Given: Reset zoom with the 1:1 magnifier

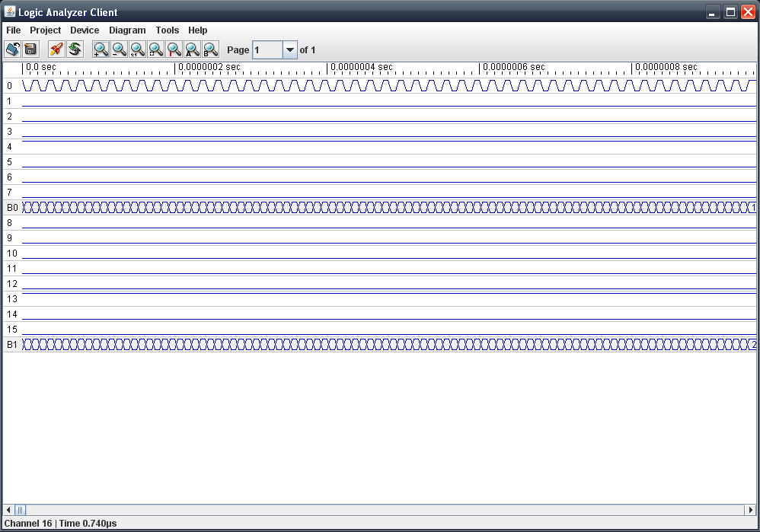Looking at the screenshot, I should pos(138,49).
